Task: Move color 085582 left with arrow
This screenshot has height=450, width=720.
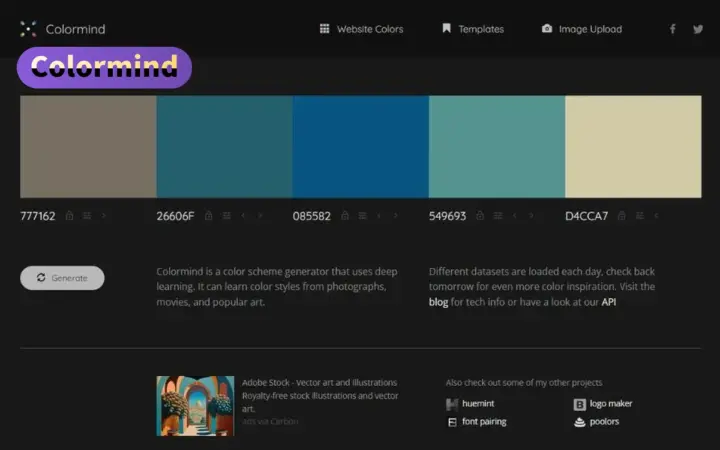Action: (379, 215)
